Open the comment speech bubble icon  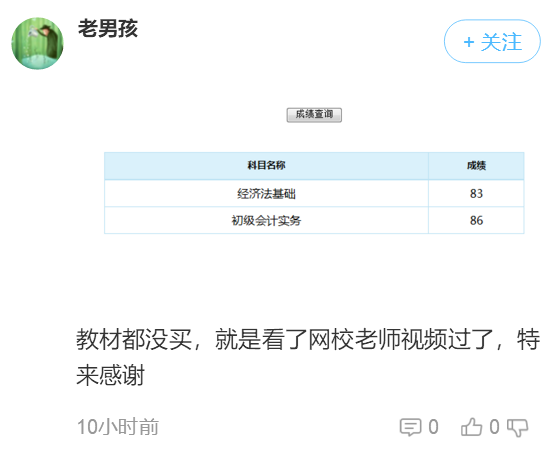[410, 427]
